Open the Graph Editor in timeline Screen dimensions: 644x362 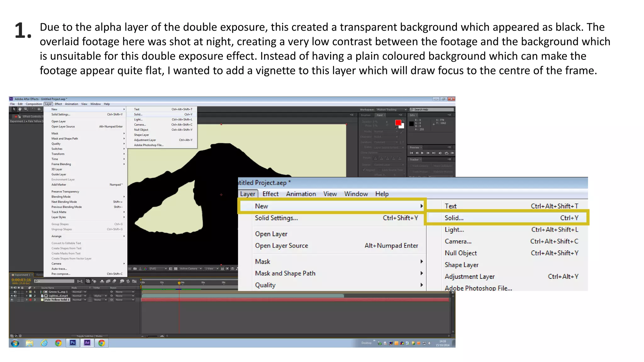[x=134, y=281]
